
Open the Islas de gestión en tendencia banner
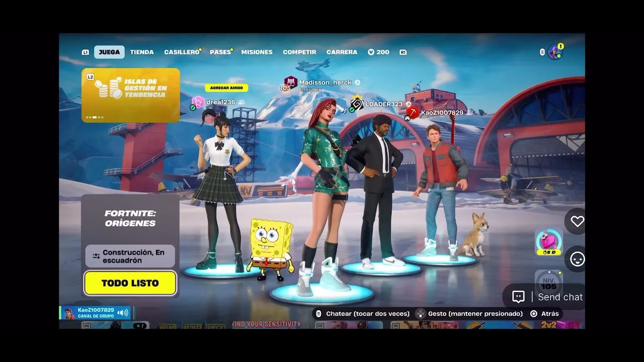pyautogui.click(x=131, y=96)
